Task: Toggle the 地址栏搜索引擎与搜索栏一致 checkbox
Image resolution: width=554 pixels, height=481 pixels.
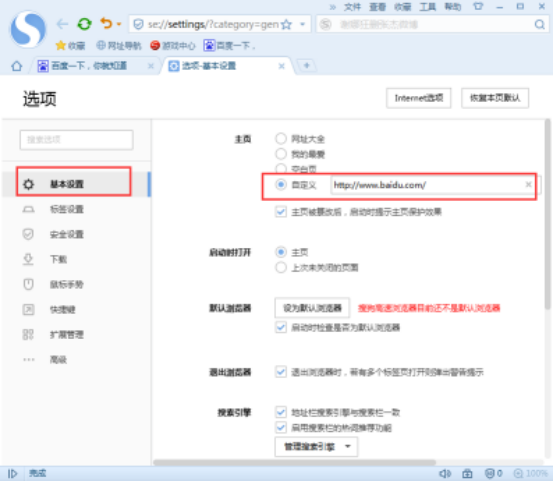Action: [281, 412]
